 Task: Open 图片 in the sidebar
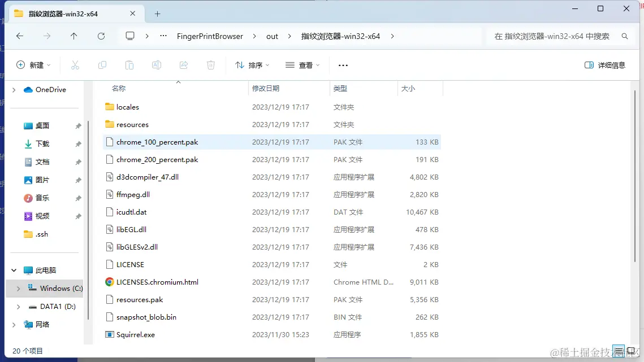tap(42, 180)
